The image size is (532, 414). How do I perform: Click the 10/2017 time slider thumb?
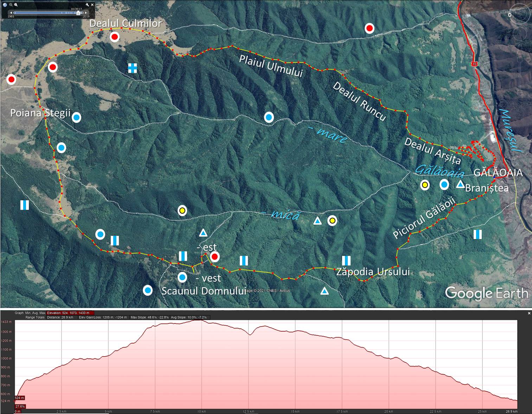click(x=78, y=13)
